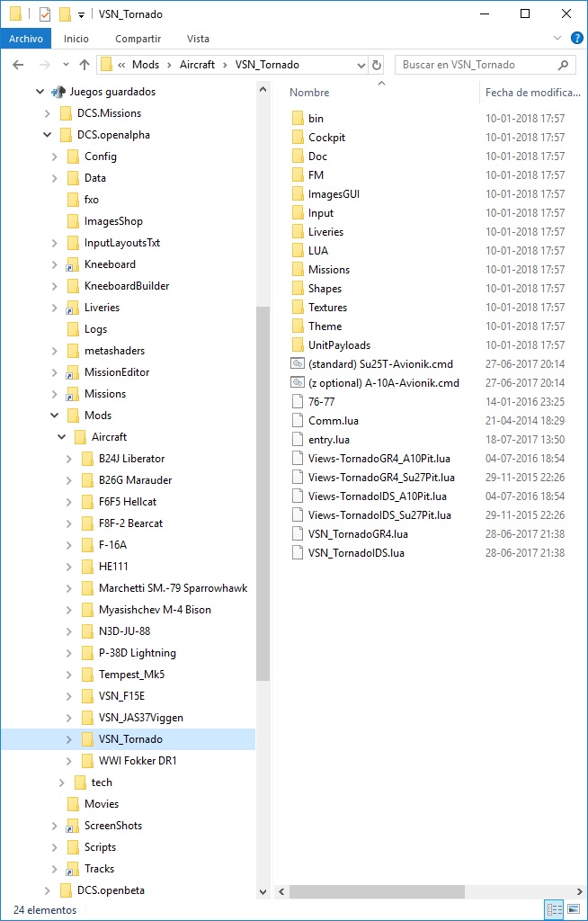Switch to the Inicio ribbon tab
The width and height of the screenshot is (588, 921).
pos(76,39)
